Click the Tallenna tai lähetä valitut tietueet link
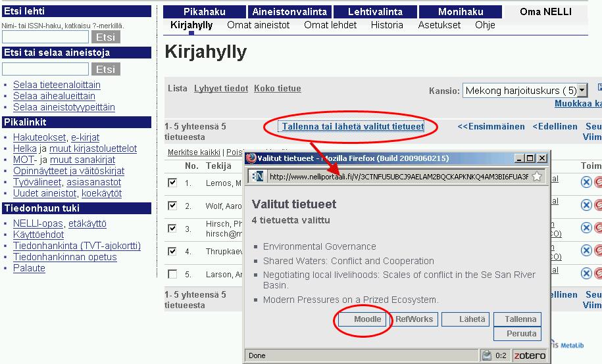Viewport: 602px width, 364px height. [353, 126]
